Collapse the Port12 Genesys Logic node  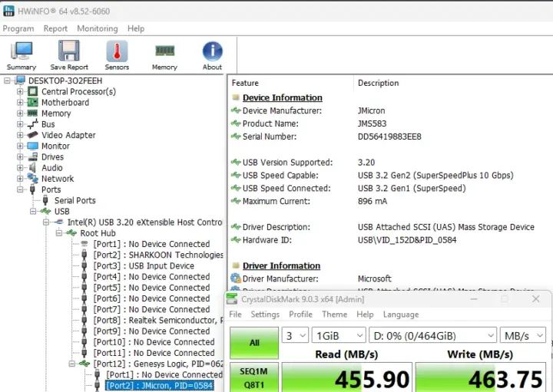[x=71, y=364]
